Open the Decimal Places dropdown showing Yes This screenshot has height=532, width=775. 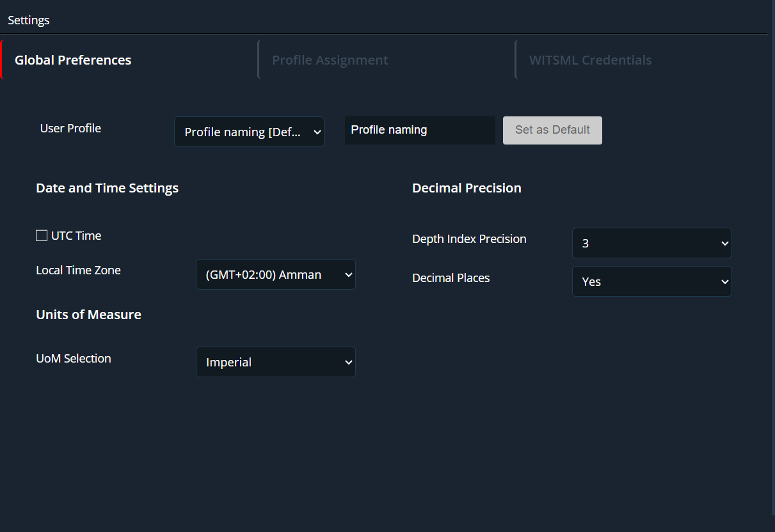(x=651, y=281)
